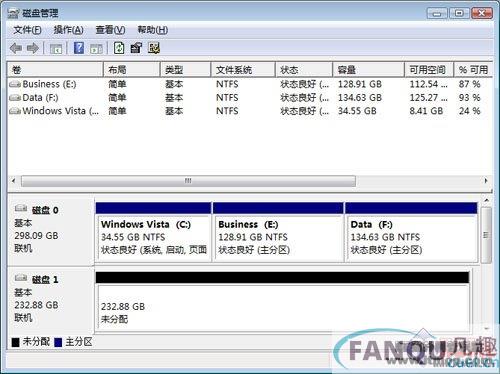Open the 帮助(H) menu

tap(153, 30)
